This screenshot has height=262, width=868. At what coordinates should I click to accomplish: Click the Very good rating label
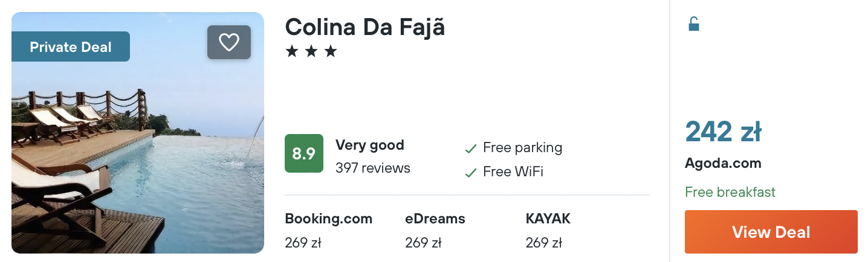click(369, 145)
